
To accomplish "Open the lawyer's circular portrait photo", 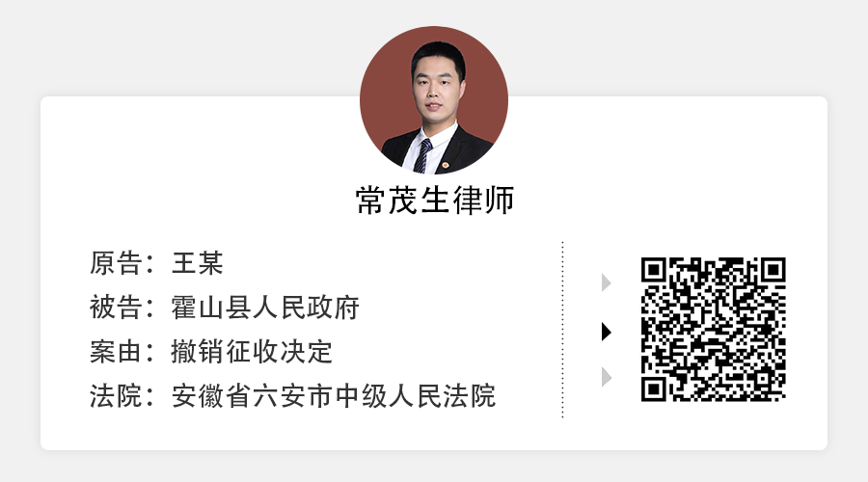I will tap(434, 100).
